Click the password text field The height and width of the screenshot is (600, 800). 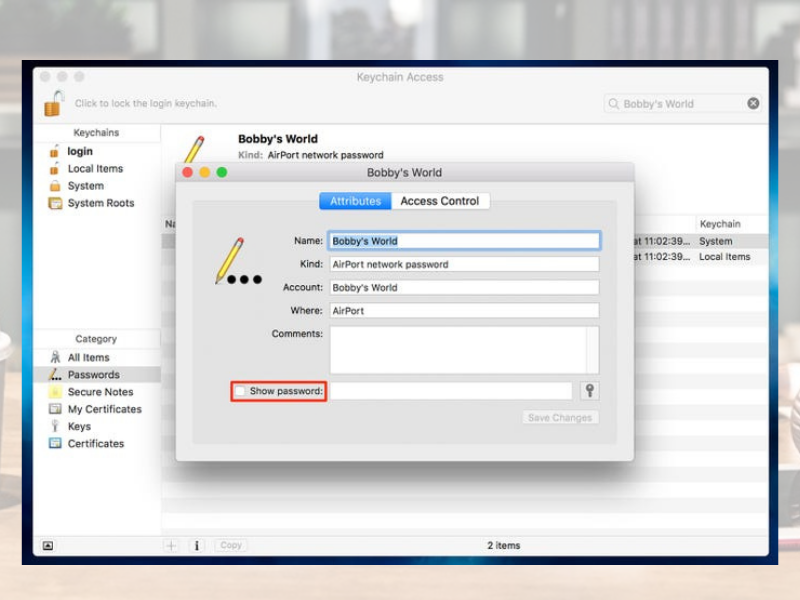[x=451, y=391]
